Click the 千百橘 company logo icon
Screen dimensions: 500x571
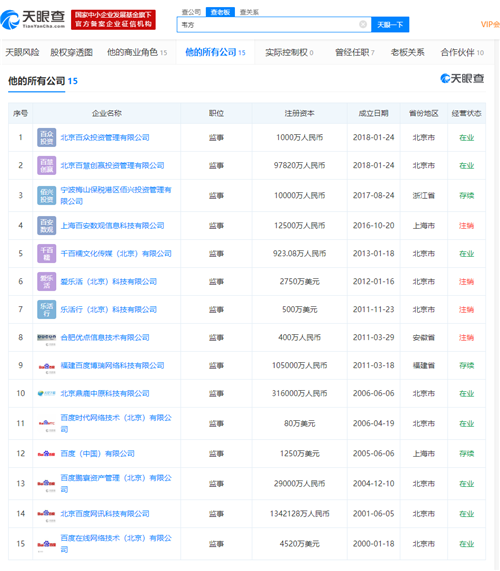47,253
